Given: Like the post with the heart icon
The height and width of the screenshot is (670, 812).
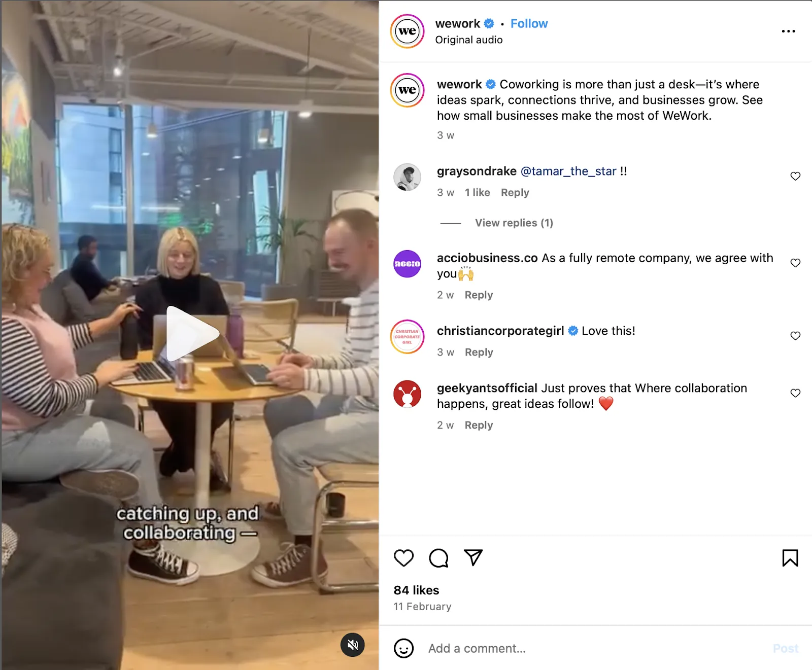Looking at the screenshot, I should click(403, 558).
